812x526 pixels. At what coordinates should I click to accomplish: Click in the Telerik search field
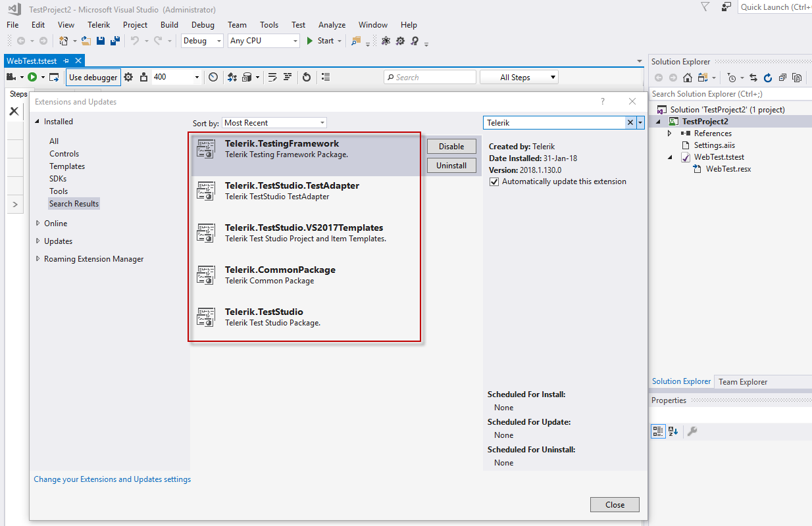[554, 122]
